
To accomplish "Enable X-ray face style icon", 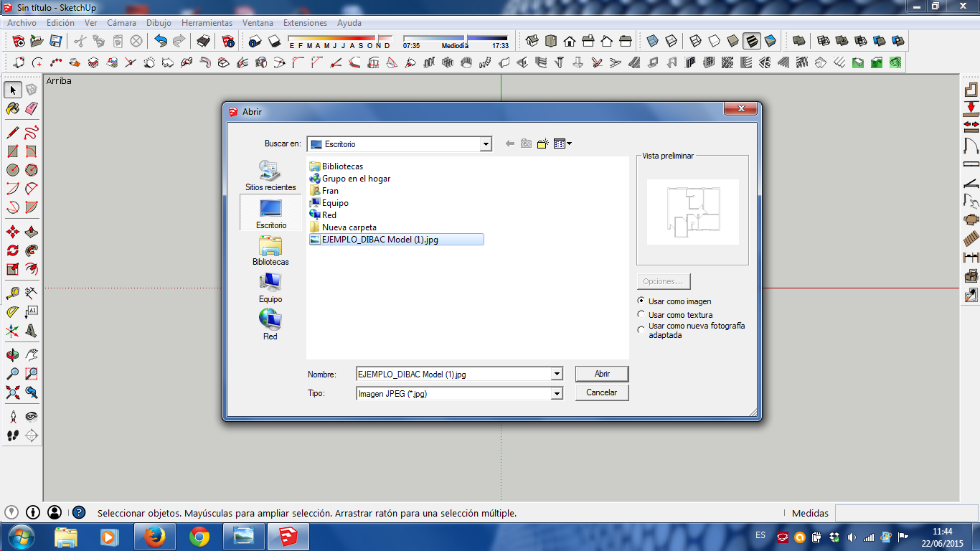I will [652, 41].
